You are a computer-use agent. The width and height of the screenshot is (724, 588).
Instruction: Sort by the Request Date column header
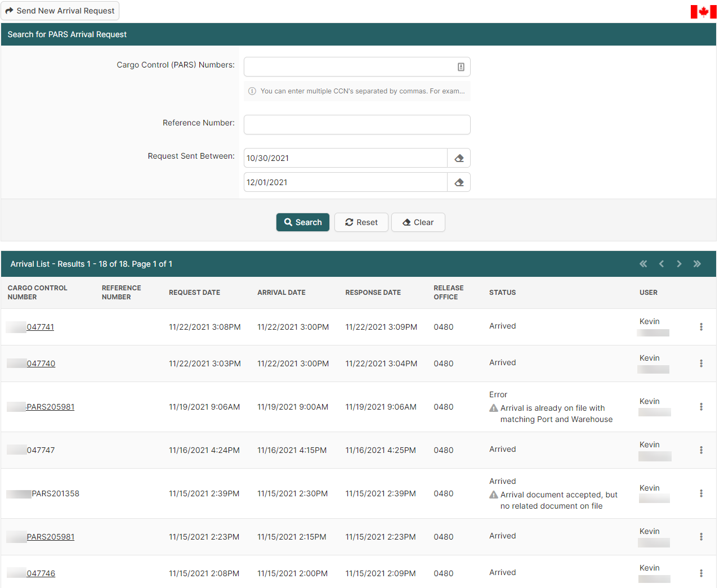click(x=194, y=293)
